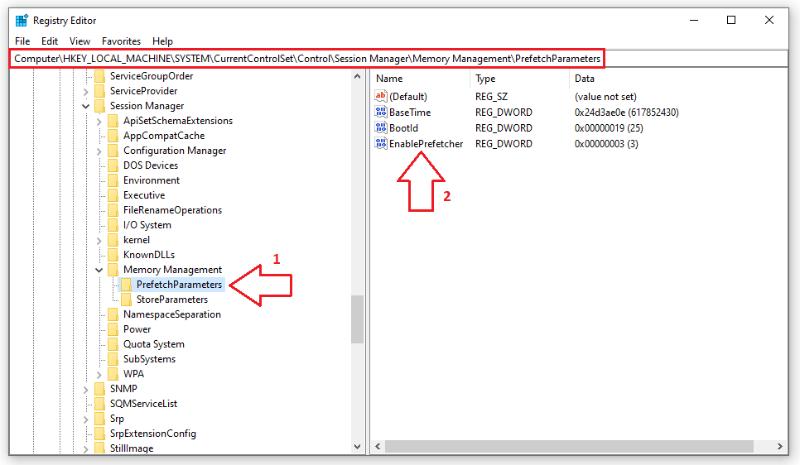Click the BaseTime DWORD value icon
This screenshot has width=800, height=465.
pos(381,112)
